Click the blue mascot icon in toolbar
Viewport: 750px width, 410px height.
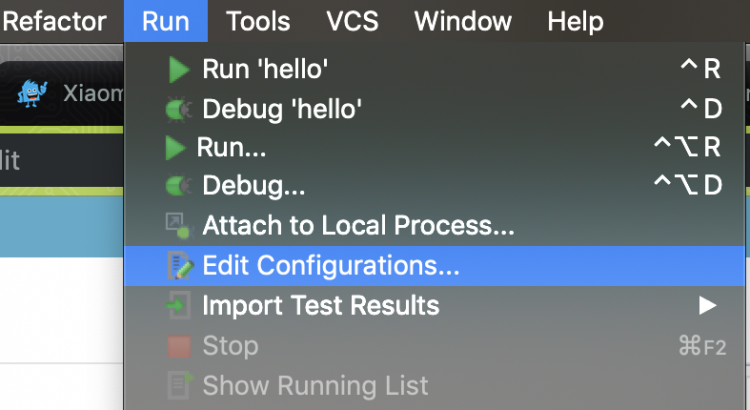click(x=33, y=92)
